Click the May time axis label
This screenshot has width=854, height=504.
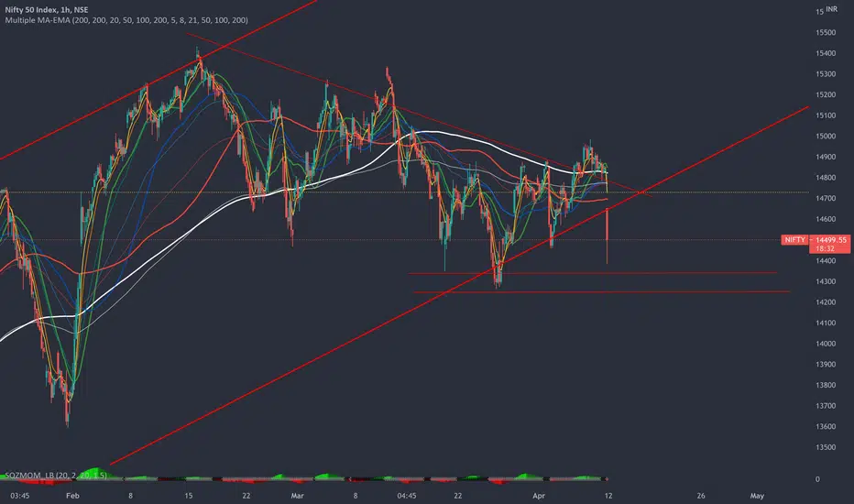(757, 496)
